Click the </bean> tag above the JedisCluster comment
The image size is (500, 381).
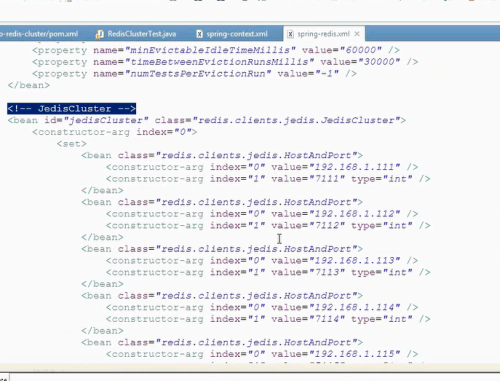coord(29,85)
